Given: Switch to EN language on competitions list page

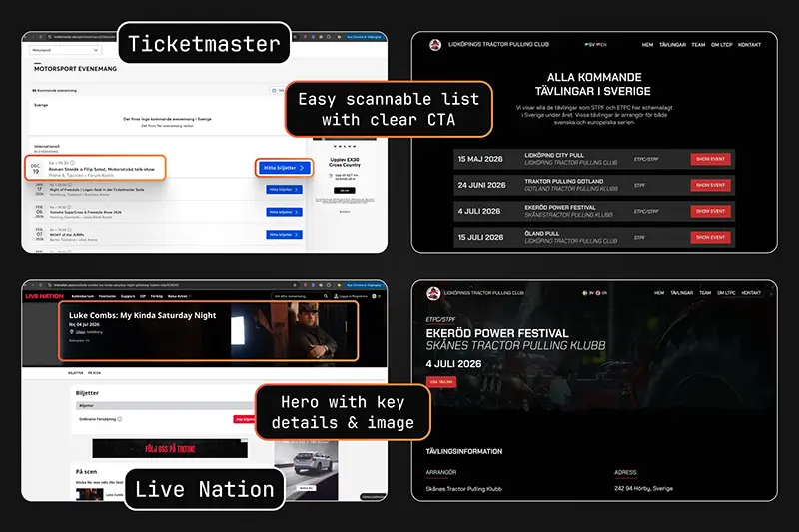Looking at the screenshot, I should (x=602, y=45).
